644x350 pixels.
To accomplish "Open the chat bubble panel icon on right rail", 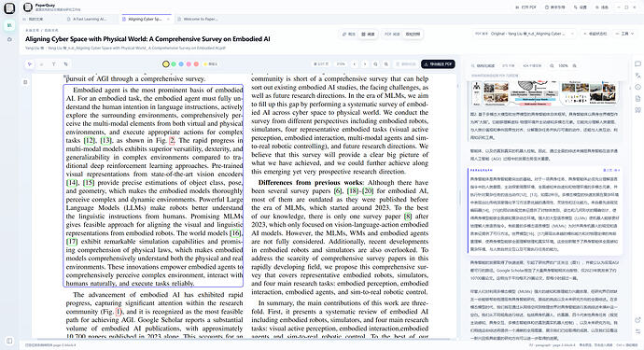I will [637, 64].
